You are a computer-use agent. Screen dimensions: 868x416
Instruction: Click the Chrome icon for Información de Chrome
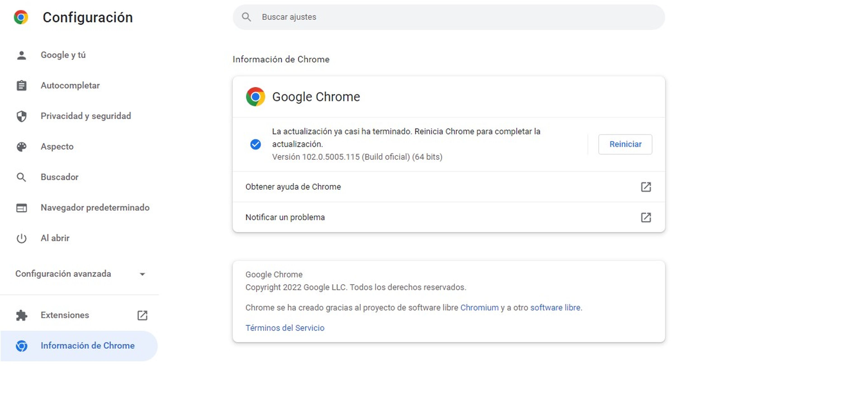point(21,346)
